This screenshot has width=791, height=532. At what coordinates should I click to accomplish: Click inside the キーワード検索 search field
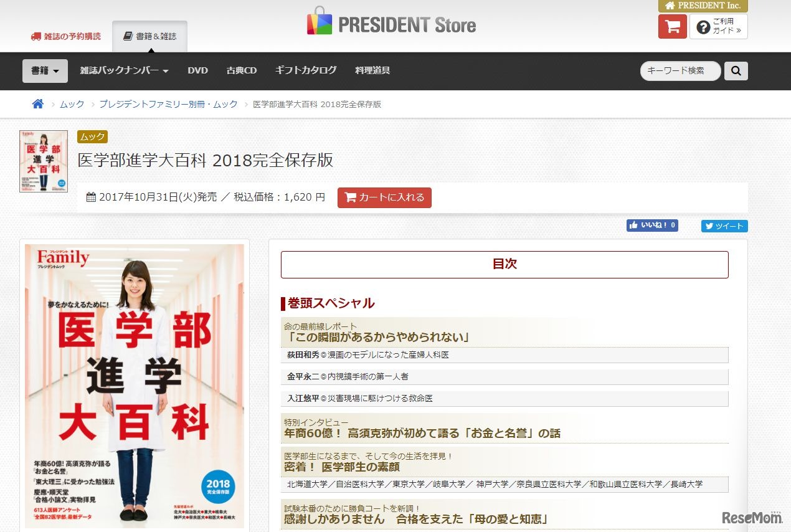[679, 70]
